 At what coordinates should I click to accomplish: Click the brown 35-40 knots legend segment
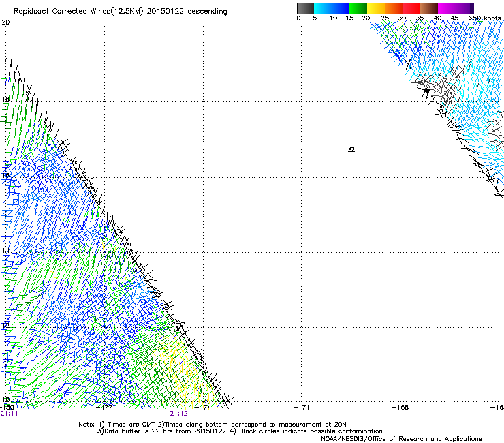(x=429, y=8)
